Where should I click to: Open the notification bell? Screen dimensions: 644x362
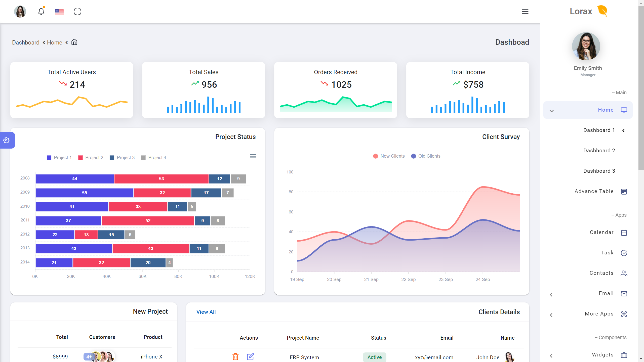[41, 11]
